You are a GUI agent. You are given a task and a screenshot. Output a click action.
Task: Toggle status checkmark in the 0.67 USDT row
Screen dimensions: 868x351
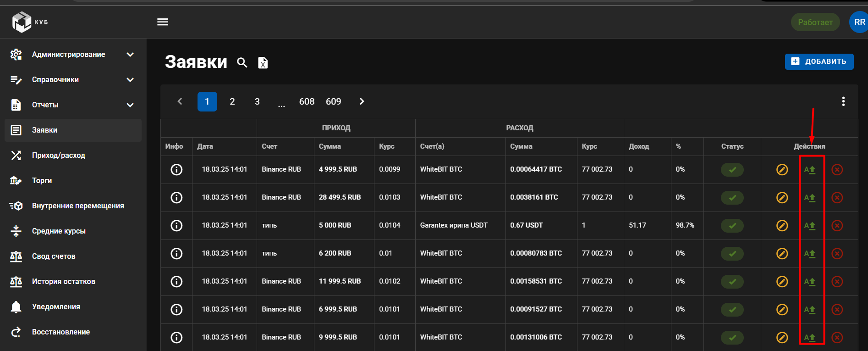732,226
